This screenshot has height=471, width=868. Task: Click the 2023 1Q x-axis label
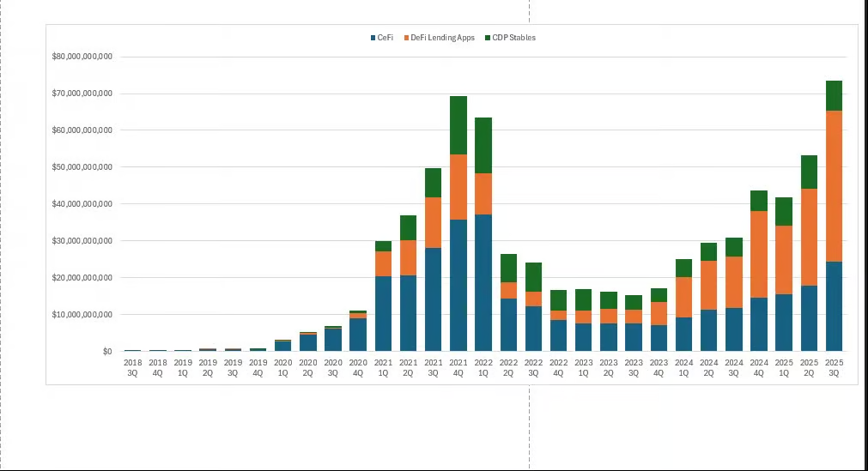coord(584,368)
